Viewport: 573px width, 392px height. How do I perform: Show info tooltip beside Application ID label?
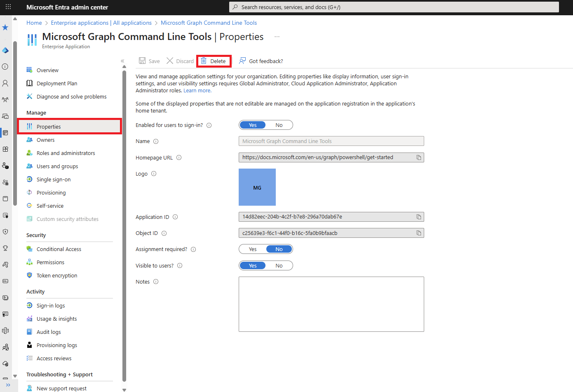click(175, 217)
